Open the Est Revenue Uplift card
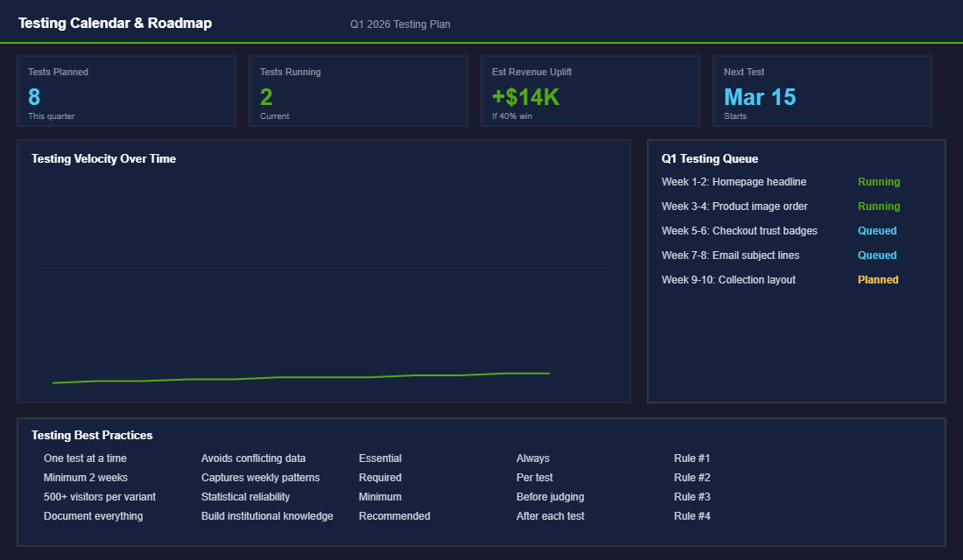The width and height of the screenshot is (963, 560). [590, 90]
